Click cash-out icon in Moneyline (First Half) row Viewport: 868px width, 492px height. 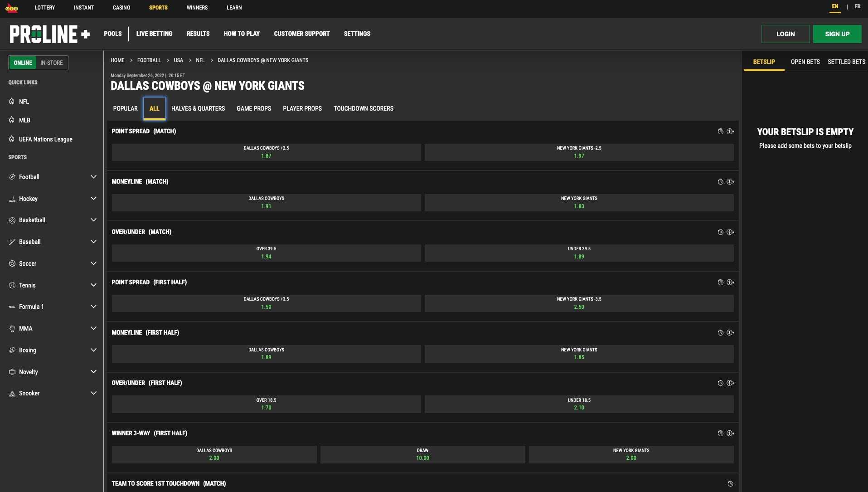730,333
